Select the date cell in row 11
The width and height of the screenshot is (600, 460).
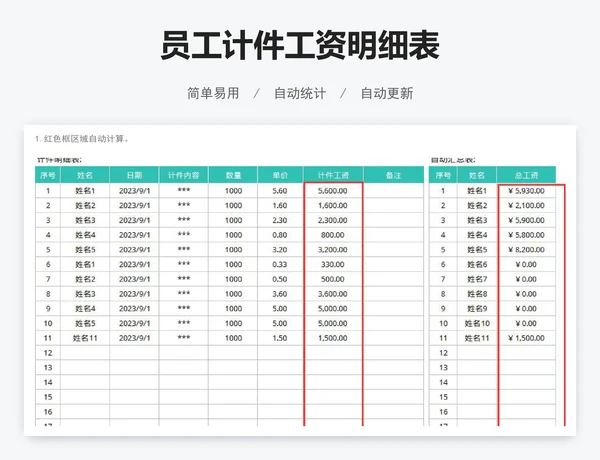(134, 338)
